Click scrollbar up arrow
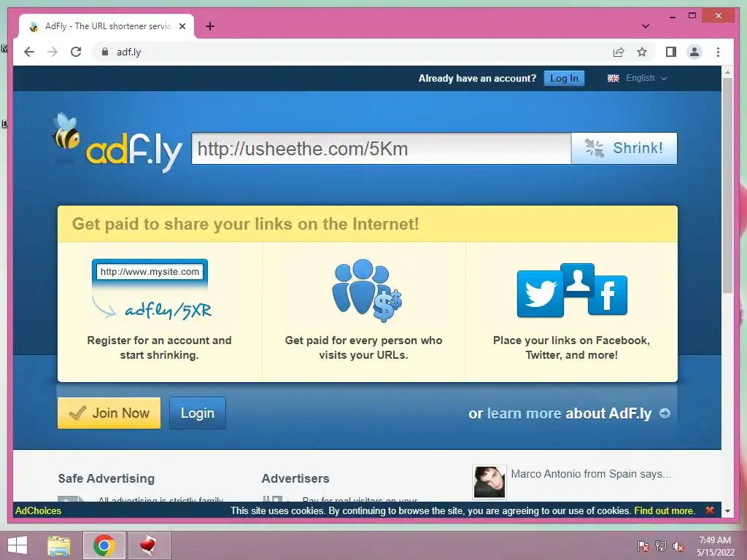This screenshot has height=560, width=747. pyautogui.click(x=727, y=72)
